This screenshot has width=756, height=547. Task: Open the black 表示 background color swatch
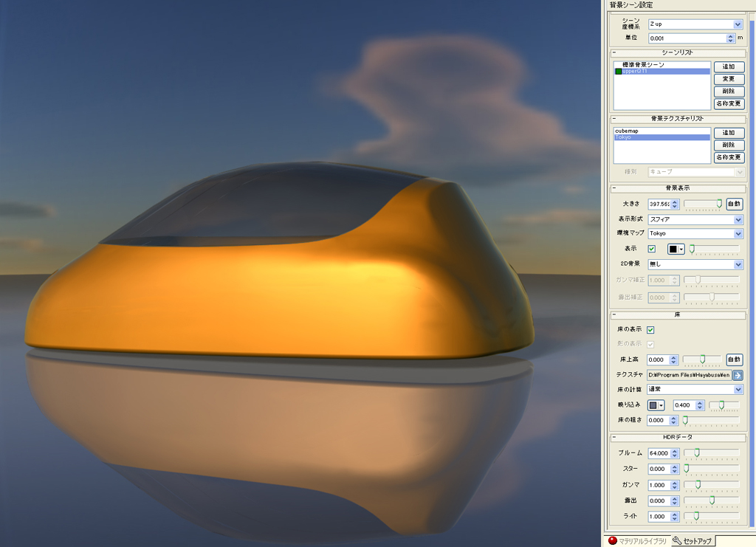[676, 249]
